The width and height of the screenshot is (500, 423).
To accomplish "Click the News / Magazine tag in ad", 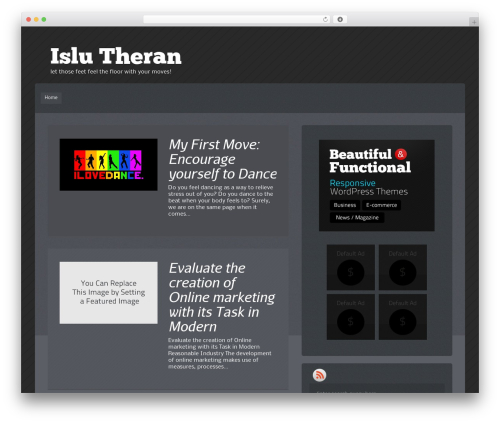I will [x=357, y=218].
